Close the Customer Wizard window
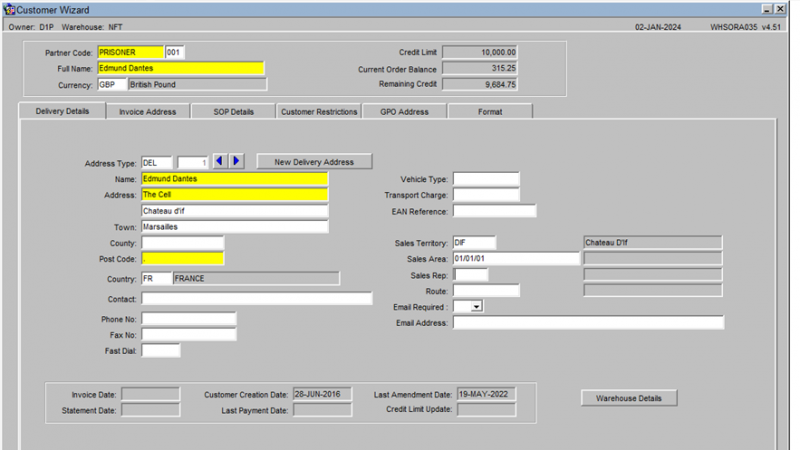Screen dimensions: 800x450 [780, 9]
